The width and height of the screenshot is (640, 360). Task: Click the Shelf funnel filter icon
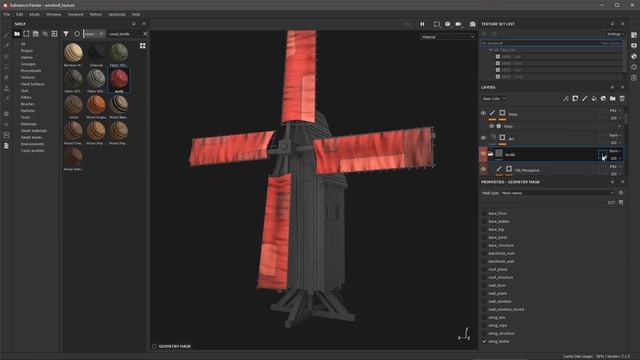66,34
